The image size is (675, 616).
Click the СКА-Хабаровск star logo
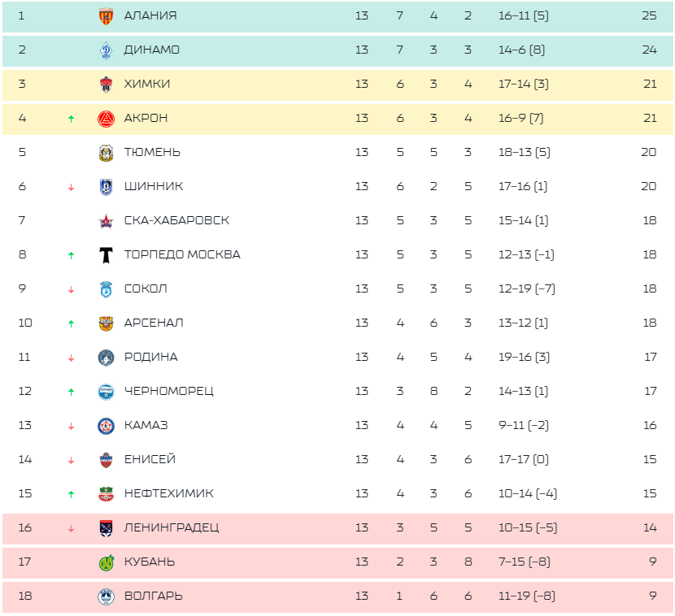pyautogui.click(x=106, y=220)
